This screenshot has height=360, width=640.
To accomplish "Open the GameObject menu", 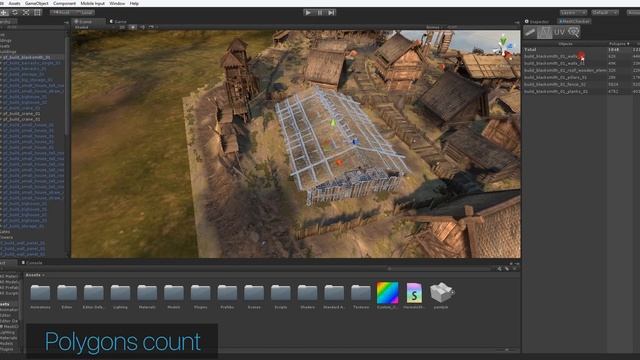I will (37, 3).
